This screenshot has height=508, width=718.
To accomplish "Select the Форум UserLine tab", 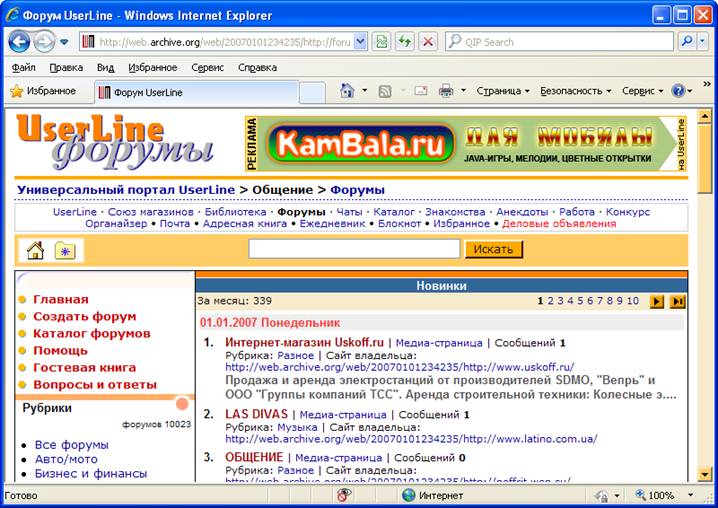I will click(x=197, y=92).
